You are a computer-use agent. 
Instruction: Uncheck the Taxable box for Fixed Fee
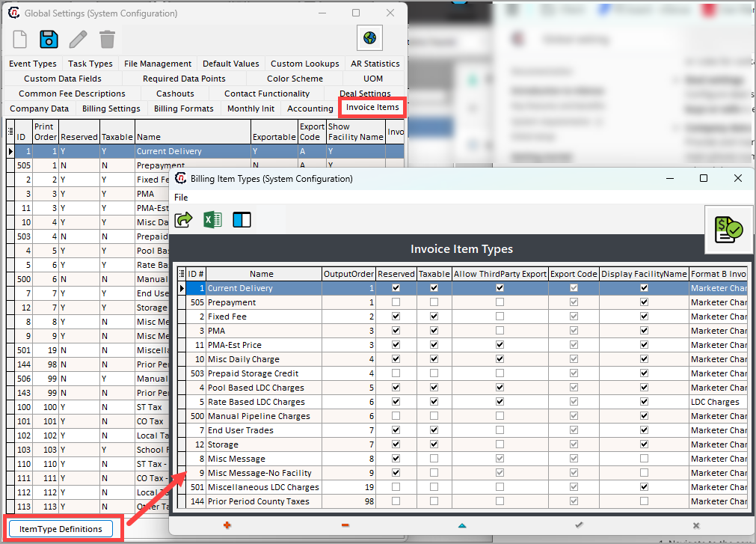(434, 317)
